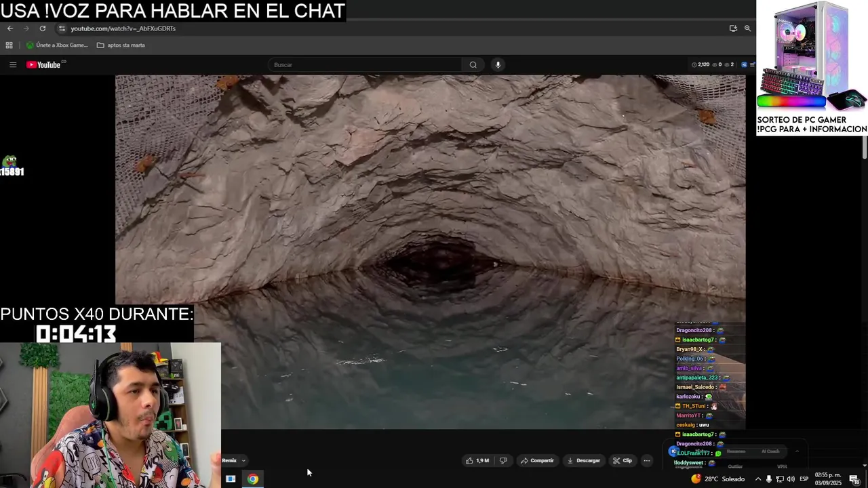Click the microphone icon in the system tray
Image resolution: width=868 pixels, height=488 pixels.
click(769, 479)
